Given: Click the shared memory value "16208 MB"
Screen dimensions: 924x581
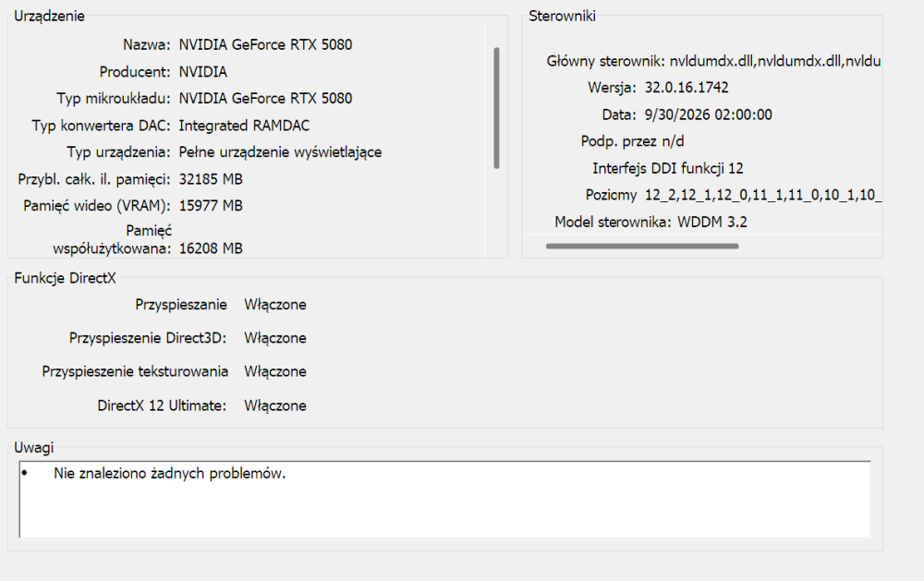Looking at the screenshot, I should click(x=211, y=248).
